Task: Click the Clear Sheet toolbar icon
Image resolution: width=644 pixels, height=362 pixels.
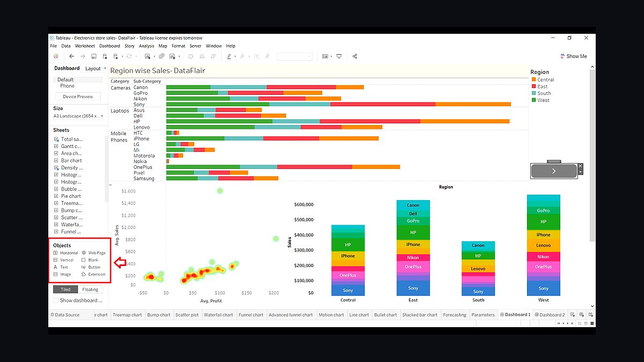Action: coord(173,56)
